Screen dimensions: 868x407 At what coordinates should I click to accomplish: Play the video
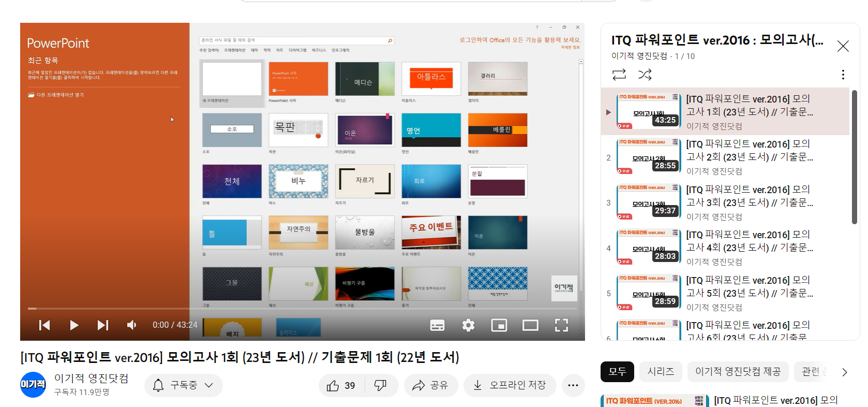tap(74, 325)
